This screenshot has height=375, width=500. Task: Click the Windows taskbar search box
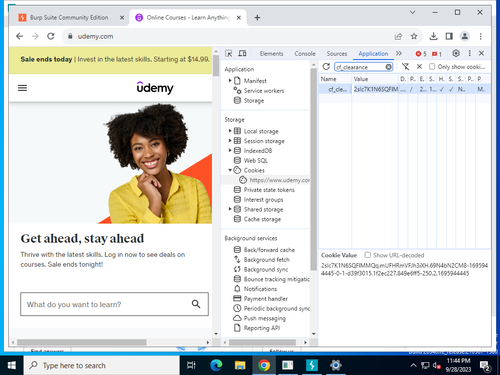[102, 365]
